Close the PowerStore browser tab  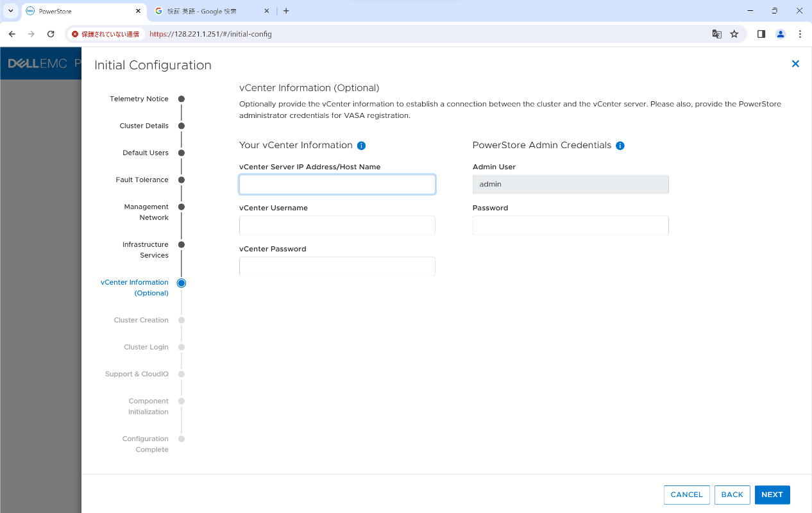[x=138, y=11]
